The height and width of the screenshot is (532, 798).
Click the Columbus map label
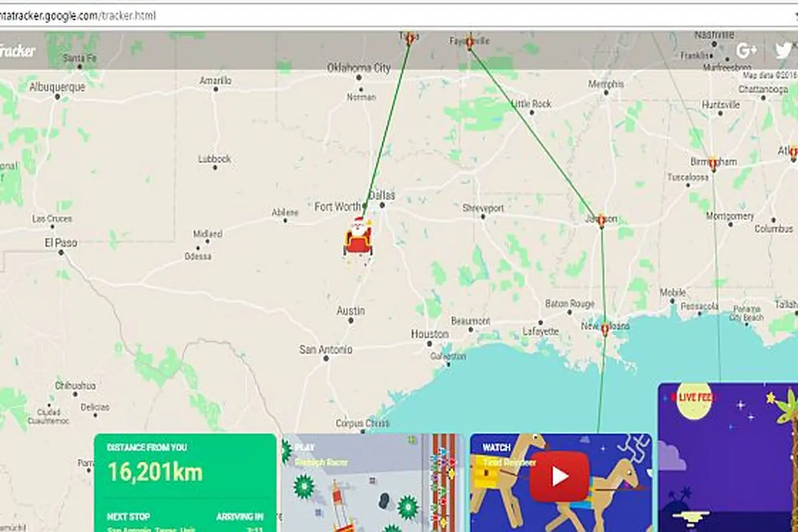pos(773,229)
